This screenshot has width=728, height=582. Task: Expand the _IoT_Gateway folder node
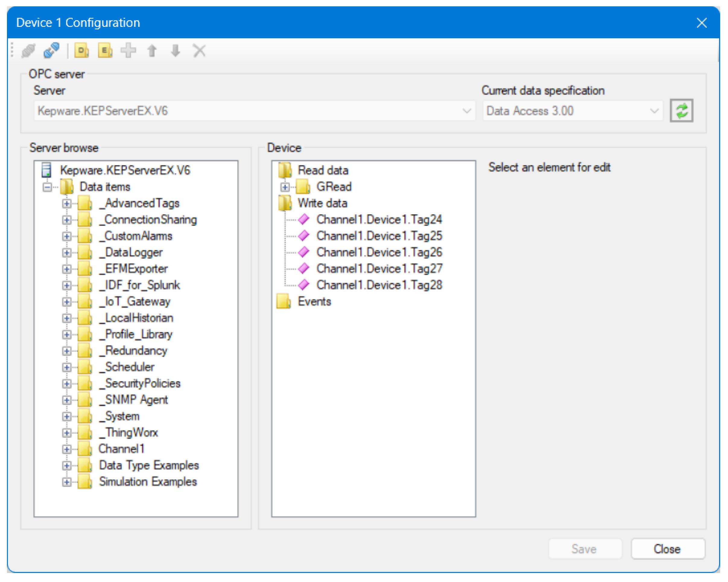click(x=66, y=302)
